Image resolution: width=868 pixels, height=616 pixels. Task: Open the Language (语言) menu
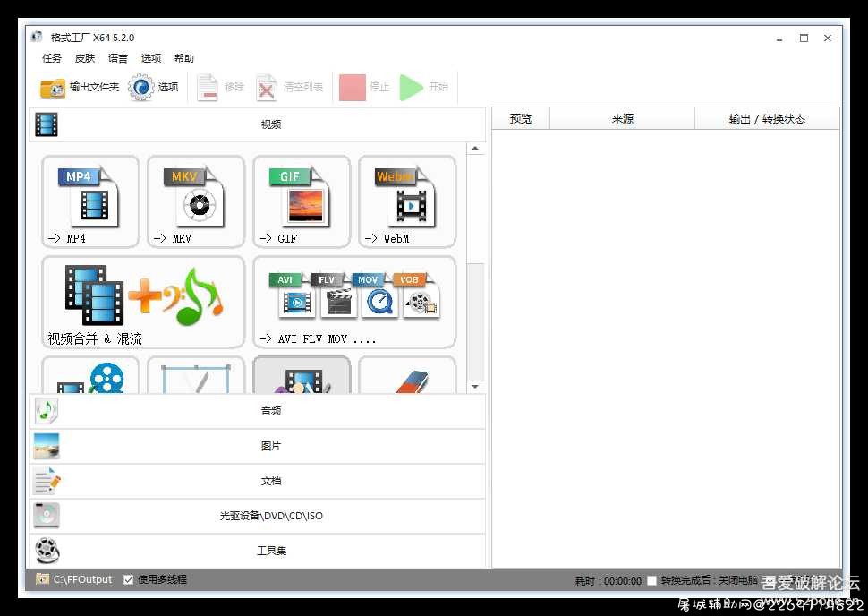click(118, 58)
